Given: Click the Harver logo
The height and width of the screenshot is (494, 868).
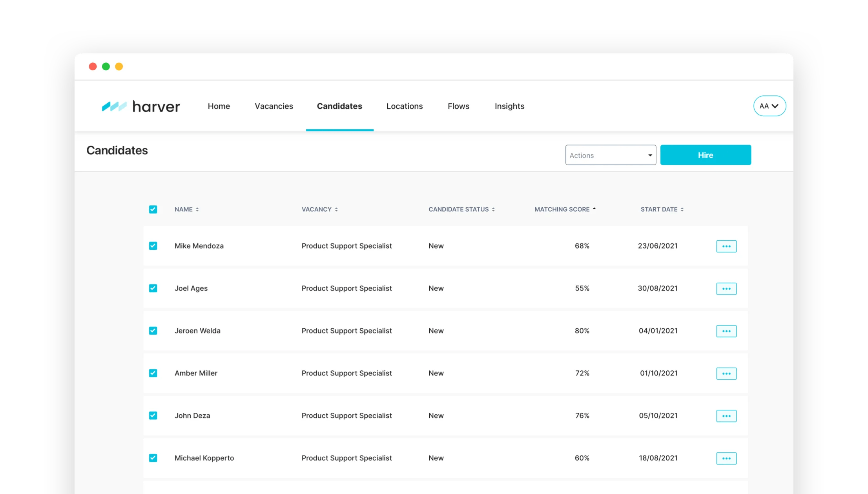Looking at the screenshot, I should [x=141, y=106].
